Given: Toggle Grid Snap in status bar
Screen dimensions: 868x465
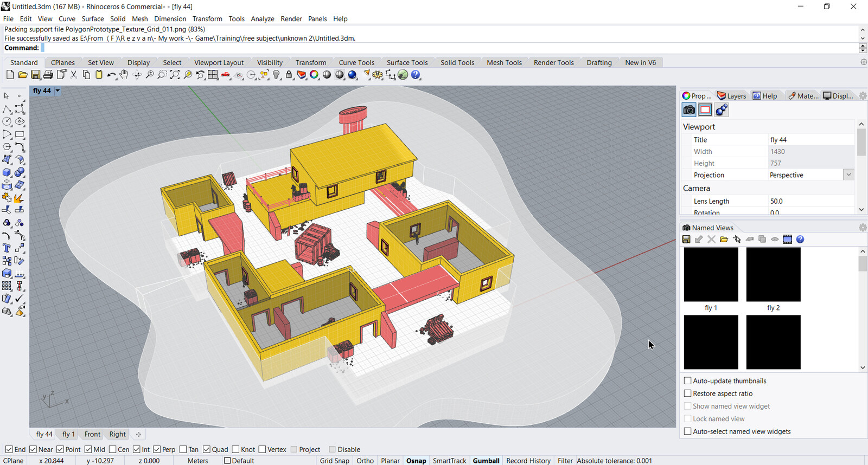Looking at the screenshot, I should [335, 461].
